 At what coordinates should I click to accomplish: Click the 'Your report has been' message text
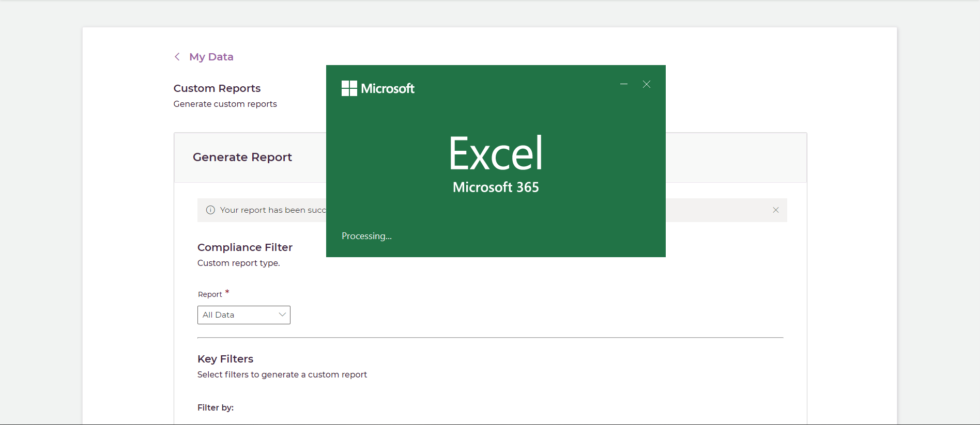(x=273, y=210)
